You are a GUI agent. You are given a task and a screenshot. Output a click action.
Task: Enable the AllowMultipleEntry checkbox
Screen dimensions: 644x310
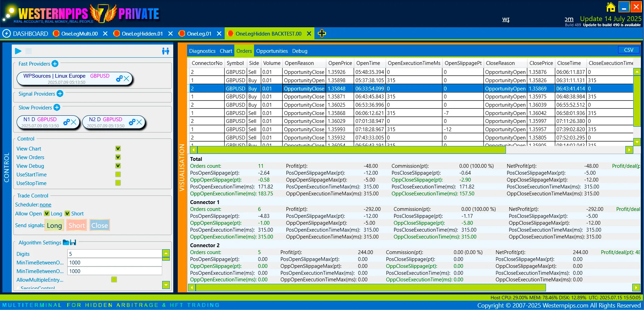click(x=114, y=280)
